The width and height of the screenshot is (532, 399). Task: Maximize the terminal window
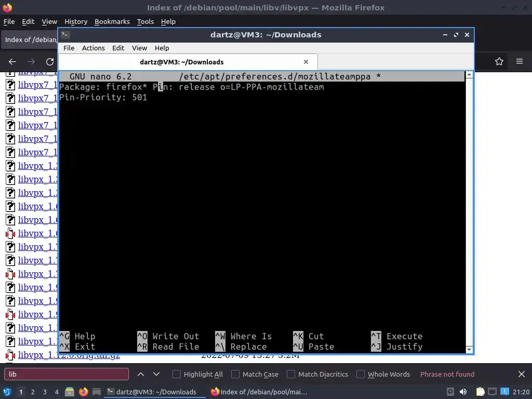[x=456, y=35]
